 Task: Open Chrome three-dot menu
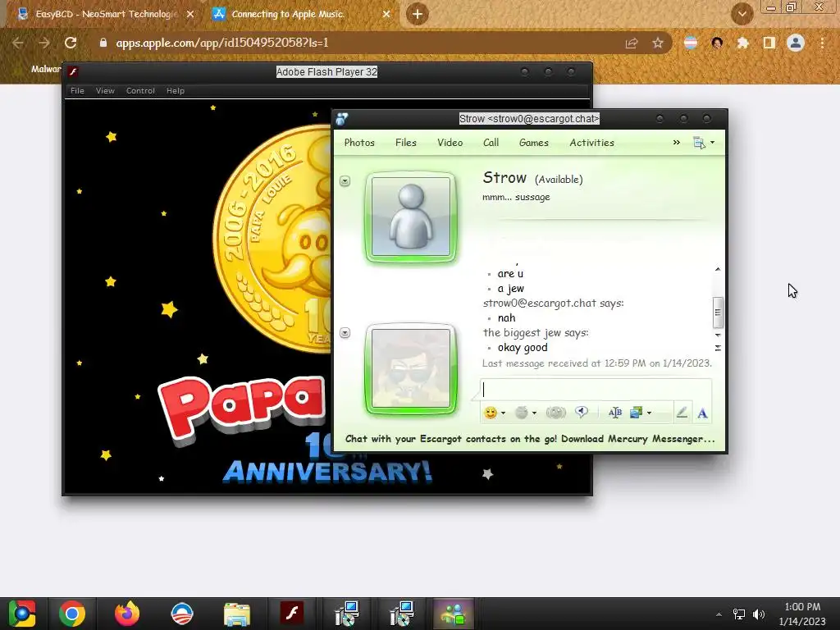[822, 43]
